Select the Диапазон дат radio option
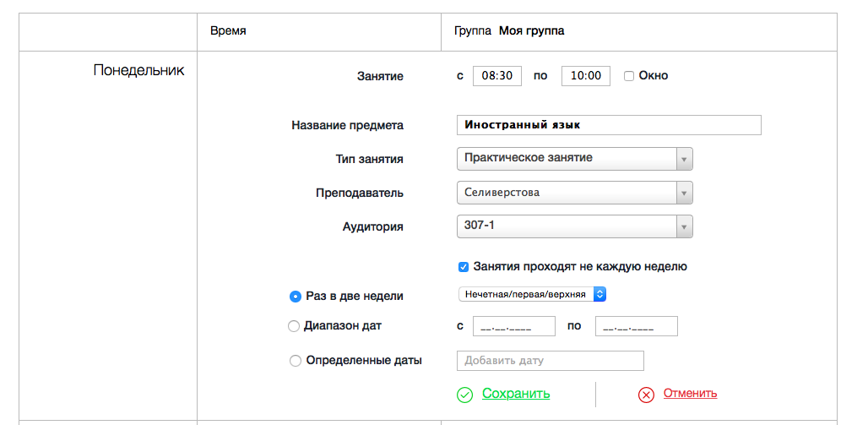This screenshot has height=425, width=868. click(x=294, y=326)
